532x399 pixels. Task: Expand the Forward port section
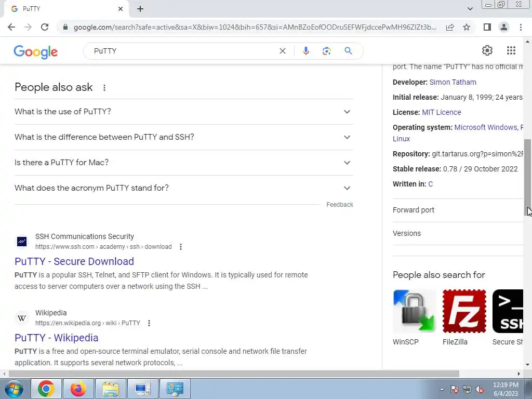click(458, 210)
